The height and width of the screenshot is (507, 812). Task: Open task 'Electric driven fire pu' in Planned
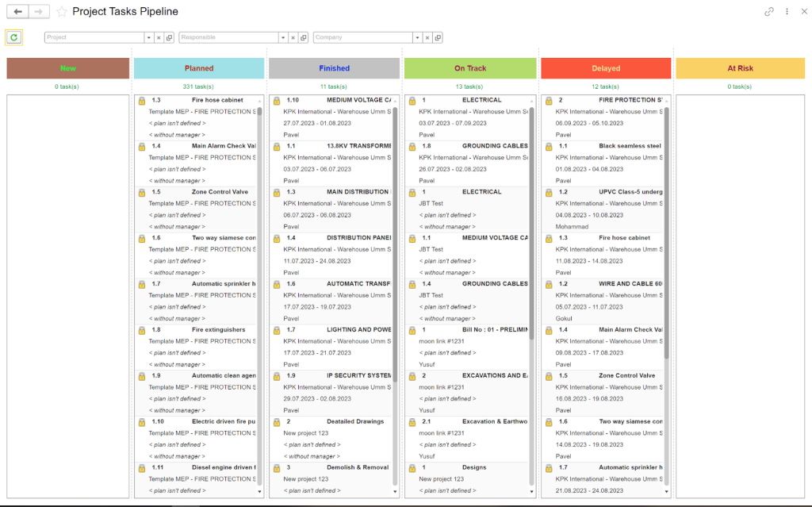click(x=224, y=421)
